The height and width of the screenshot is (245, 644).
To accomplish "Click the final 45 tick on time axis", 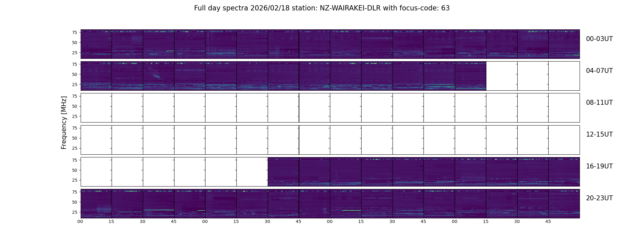I will click(548, 221).
